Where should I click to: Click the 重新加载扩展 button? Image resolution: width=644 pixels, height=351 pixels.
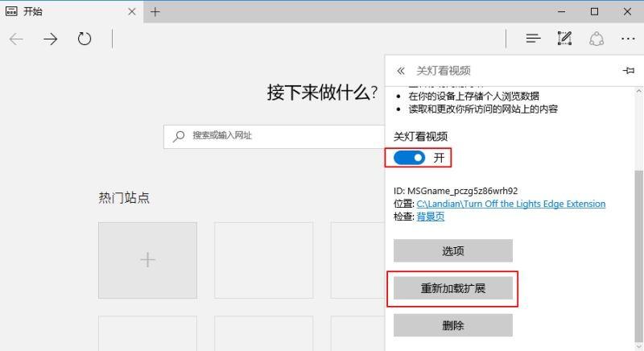click(453, 288)
